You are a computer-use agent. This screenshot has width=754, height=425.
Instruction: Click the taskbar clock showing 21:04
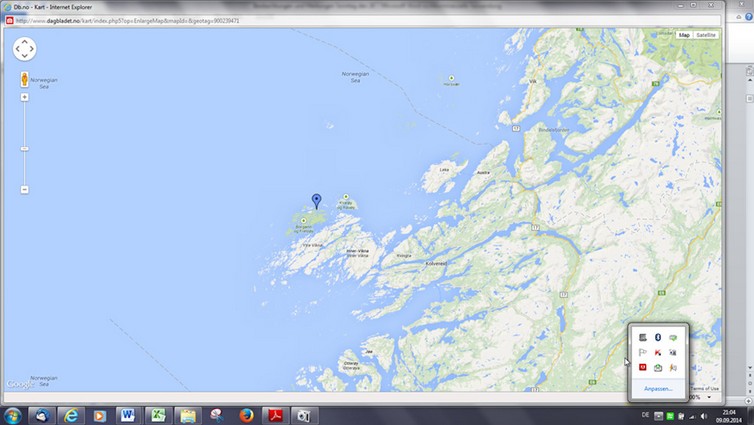729,414
